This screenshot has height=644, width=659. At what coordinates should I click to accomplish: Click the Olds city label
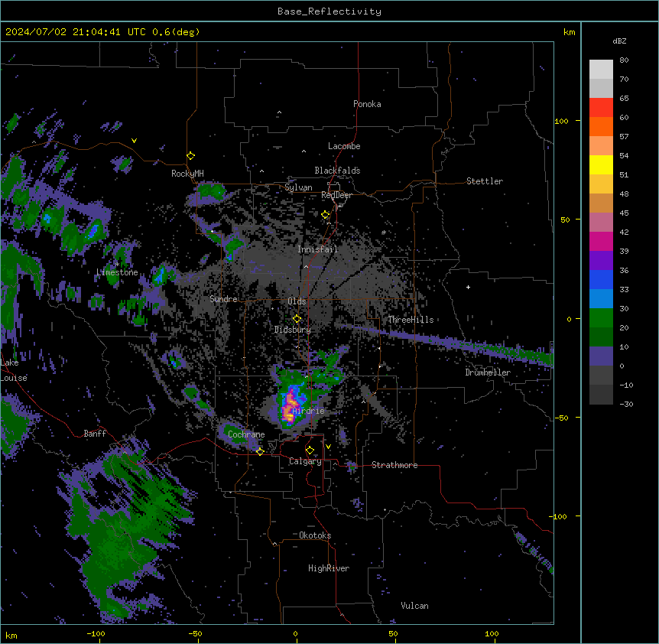tap(297, 301)
